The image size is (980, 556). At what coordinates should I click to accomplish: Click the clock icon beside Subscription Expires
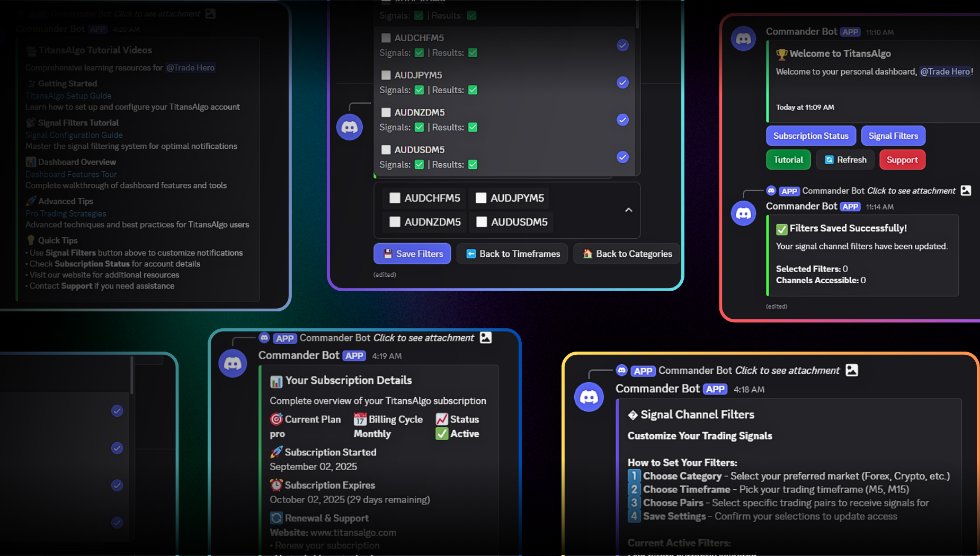pos(277,485)
